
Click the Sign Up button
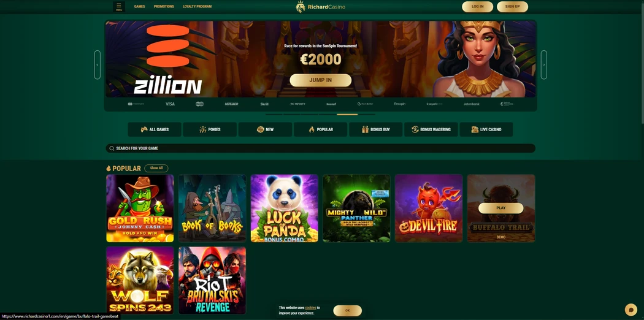(x=512, y=7)
